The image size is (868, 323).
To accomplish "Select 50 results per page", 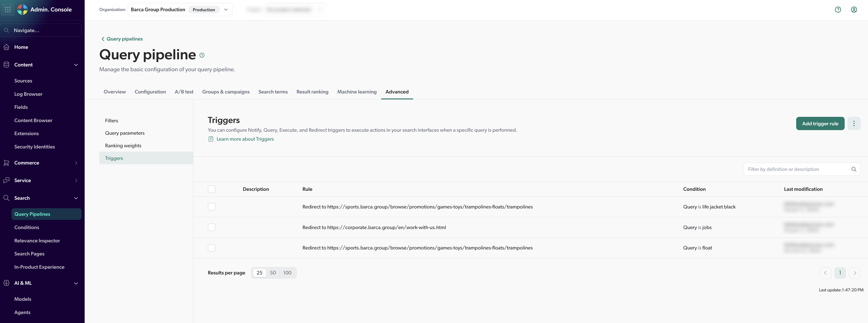I will [273, 273].
